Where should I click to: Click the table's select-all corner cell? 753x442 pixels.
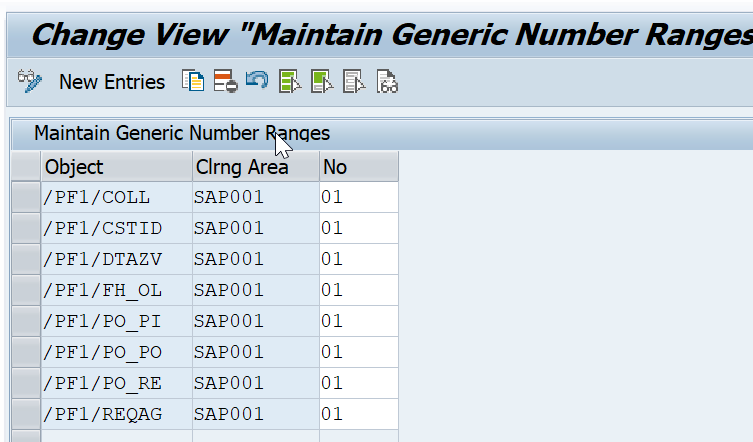[25, 167]
